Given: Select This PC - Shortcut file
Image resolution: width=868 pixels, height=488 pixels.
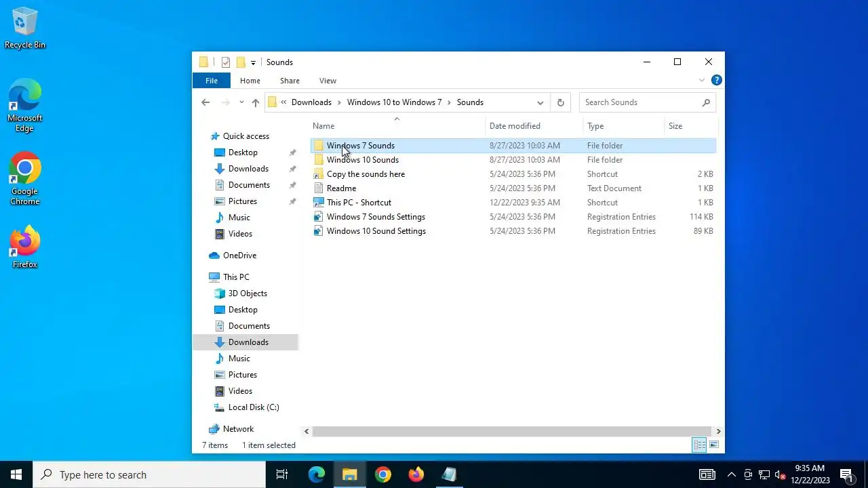Looking at the screenshot, I should click(513, 203).
